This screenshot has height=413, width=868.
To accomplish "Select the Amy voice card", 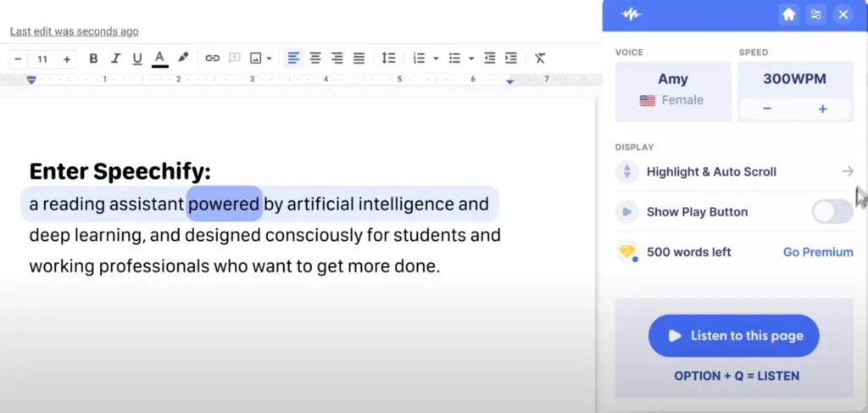I will [x=673, y=89].
